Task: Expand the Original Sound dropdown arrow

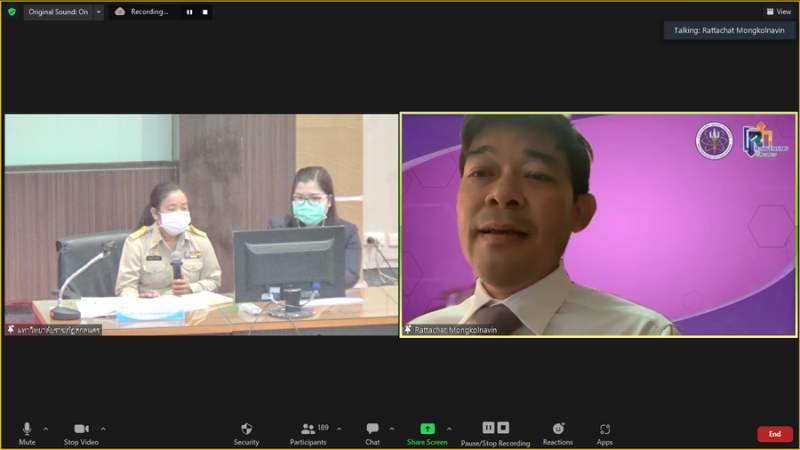Action: [x=99, y=12]
